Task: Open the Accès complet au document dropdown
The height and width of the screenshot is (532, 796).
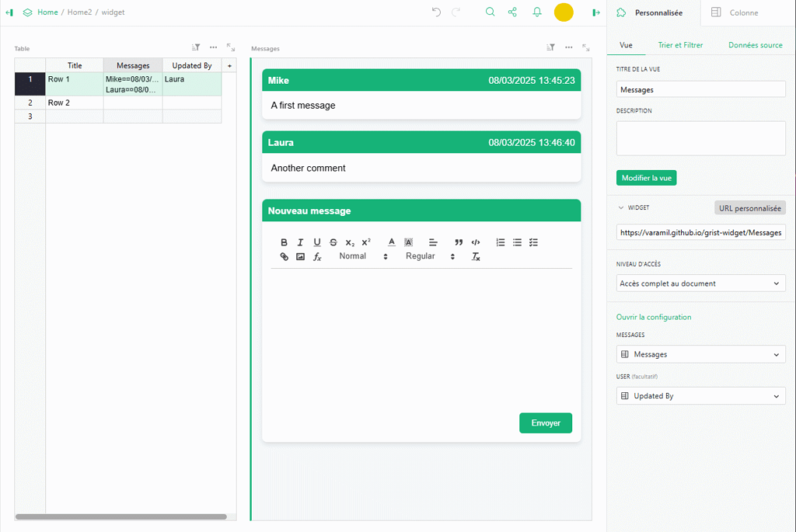Action: point(700,283)
